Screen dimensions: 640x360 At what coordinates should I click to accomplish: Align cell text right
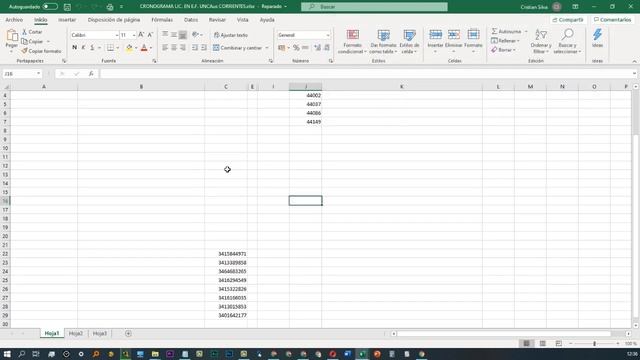pos(183,48)
